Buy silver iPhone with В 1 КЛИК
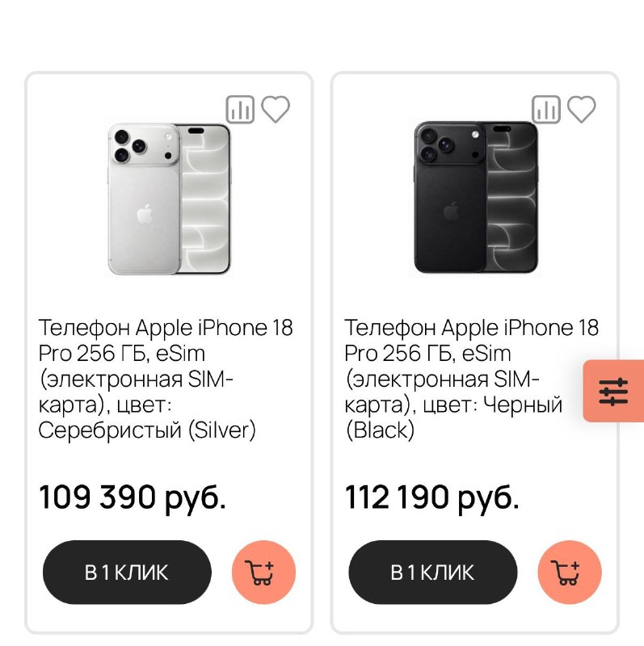 pyautogui.click(x=127, y=573)
